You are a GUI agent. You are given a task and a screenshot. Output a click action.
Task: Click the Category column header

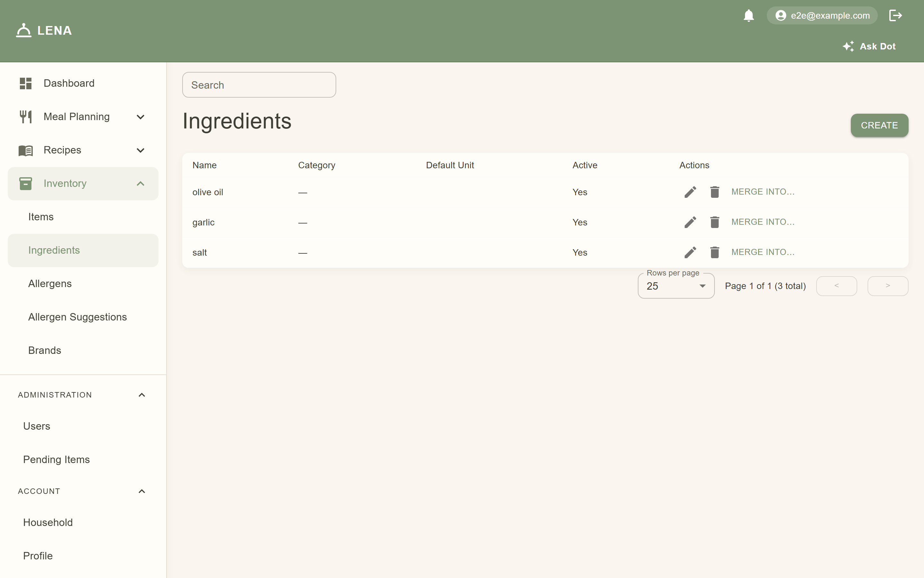coord(317,165)
